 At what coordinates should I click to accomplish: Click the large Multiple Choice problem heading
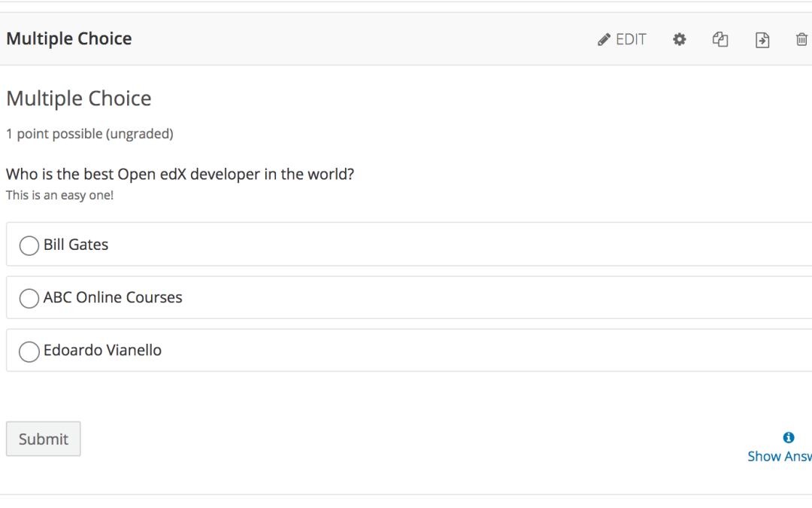[79, 99]
